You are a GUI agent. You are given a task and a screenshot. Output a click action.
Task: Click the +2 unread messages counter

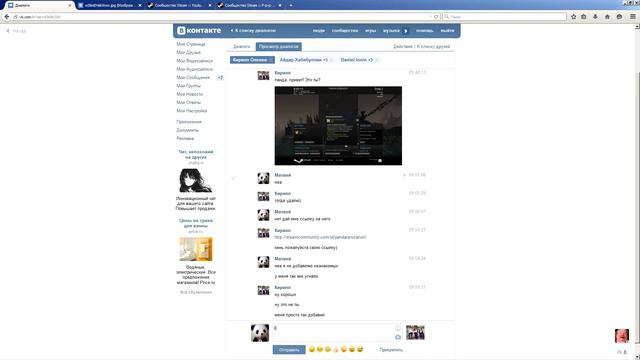click(x=220, y=78)
